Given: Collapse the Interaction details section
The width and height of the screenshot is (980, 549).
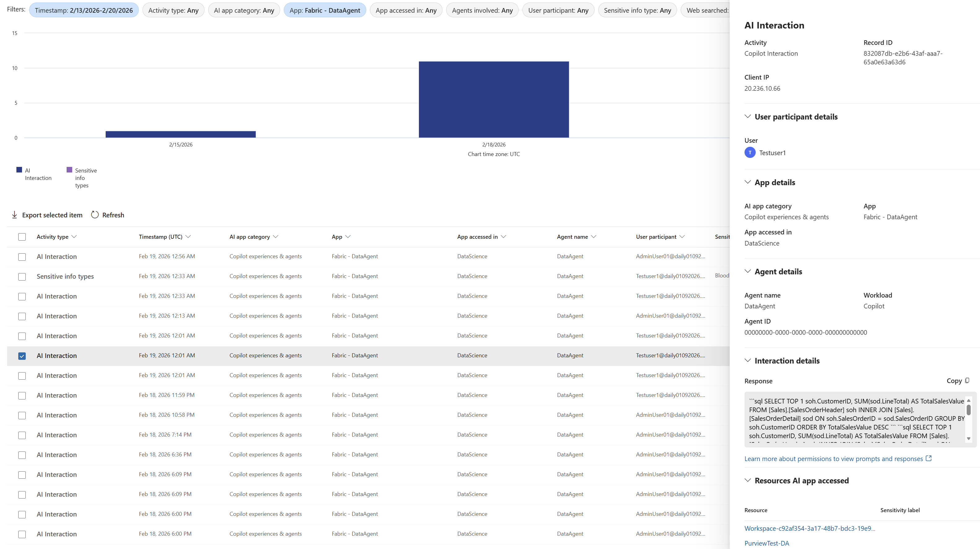Looking at the screenshot, I should (748, 360).
